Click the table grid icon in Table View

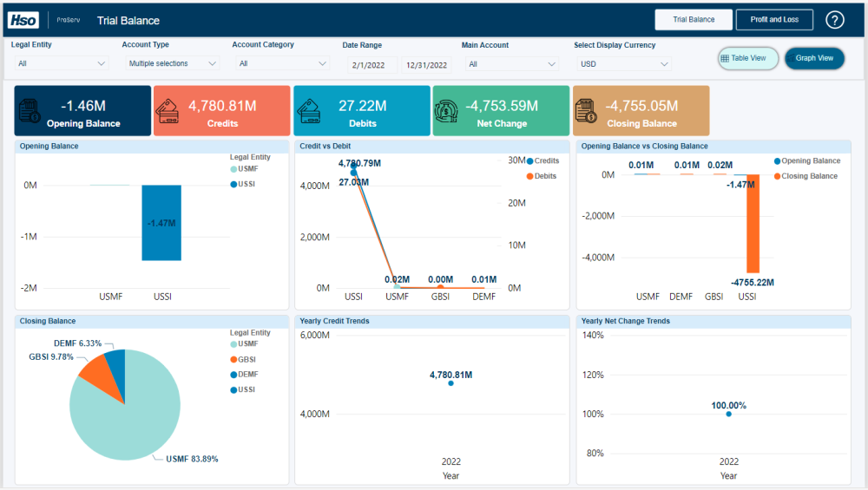pyautogui.click(x=725, y=58)
